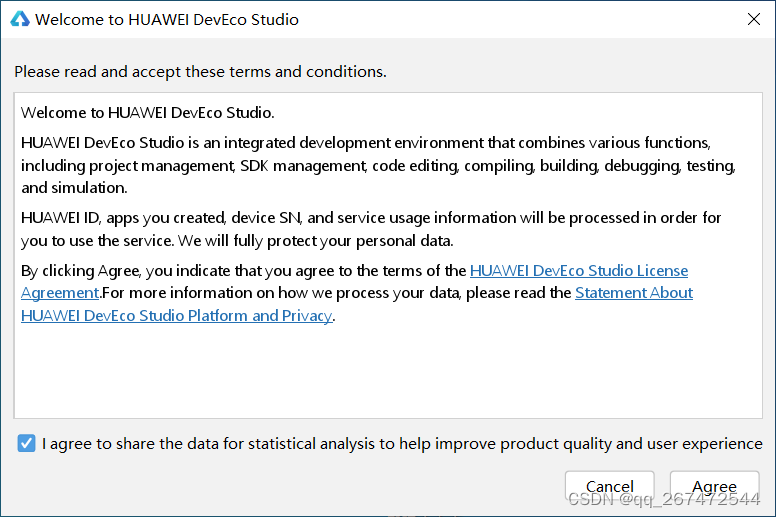The width and height of the screenshot is (776, 517).
Task: Click the 'Welcome to HUAWEI DevEco Studio' window title
Action: coord(167,19)
